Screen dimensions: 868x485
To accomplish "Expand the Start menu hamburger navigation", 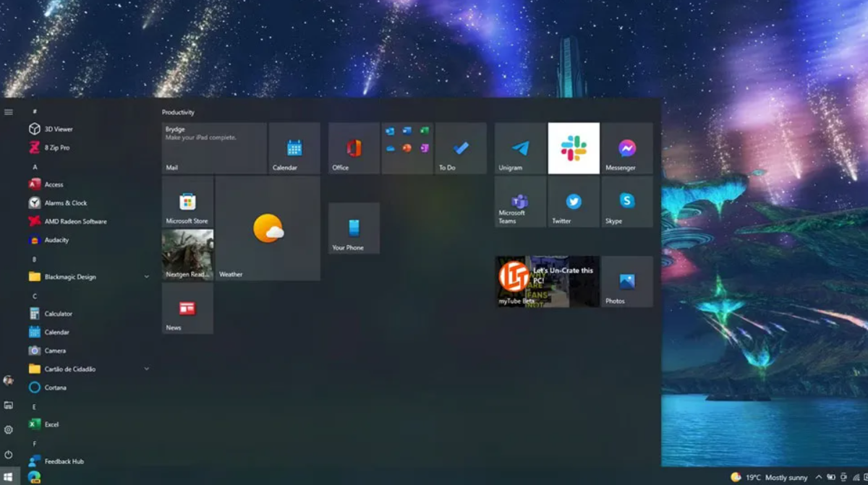I will [x=9, y=112].
